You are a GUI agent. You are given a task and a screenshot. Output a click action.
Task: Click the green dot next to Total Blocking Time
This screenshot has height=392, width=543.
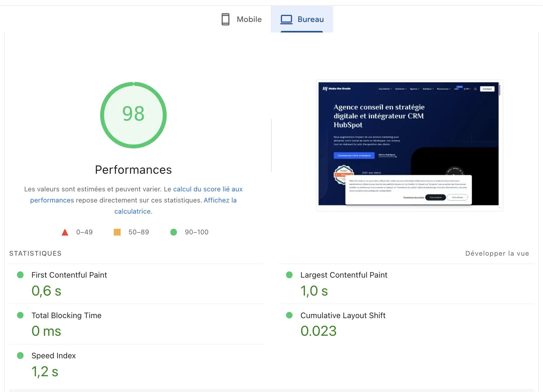(20, 315)
